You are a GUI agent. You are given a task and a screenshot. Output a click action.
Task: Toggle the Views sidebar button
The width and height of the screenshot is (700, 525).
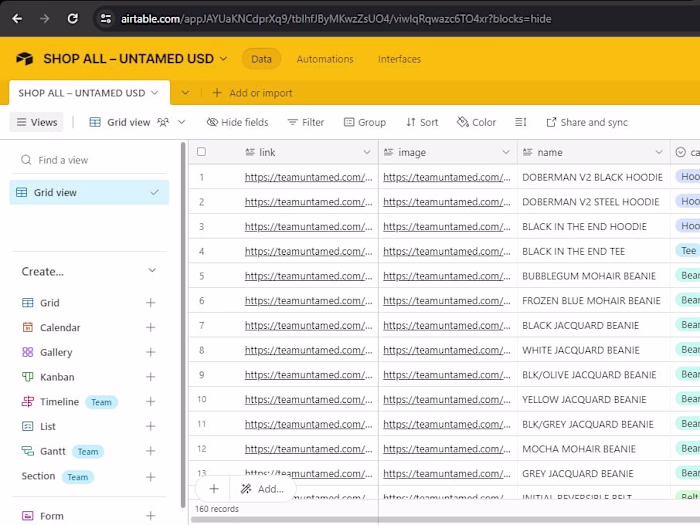(x=37, y=122)
